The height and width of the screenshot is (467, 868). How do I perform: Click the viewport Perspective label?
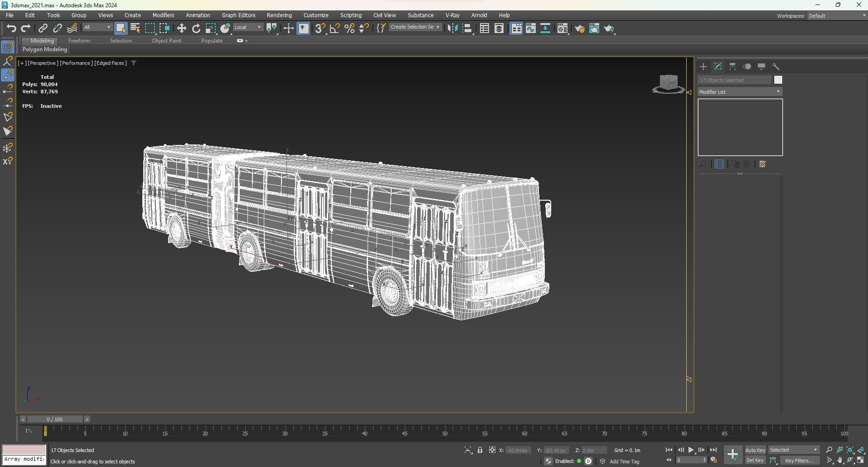43,63
